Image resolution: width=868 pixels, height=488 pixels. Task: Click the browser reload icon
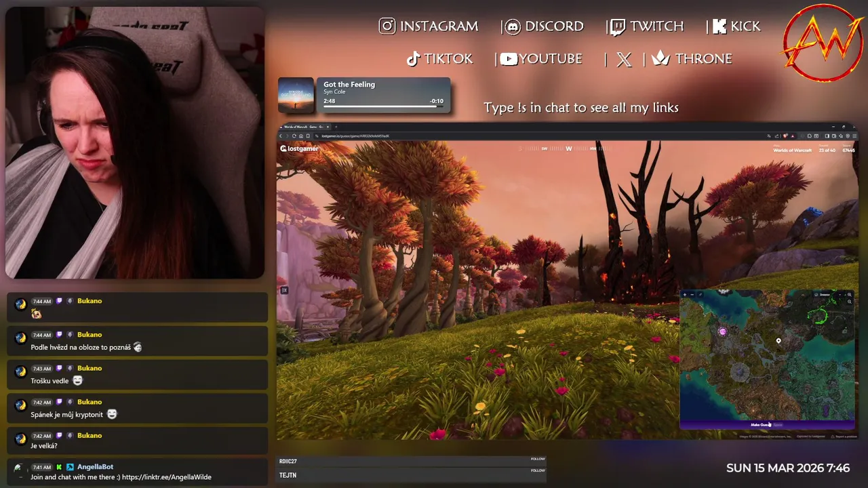(x=294, y=136)
